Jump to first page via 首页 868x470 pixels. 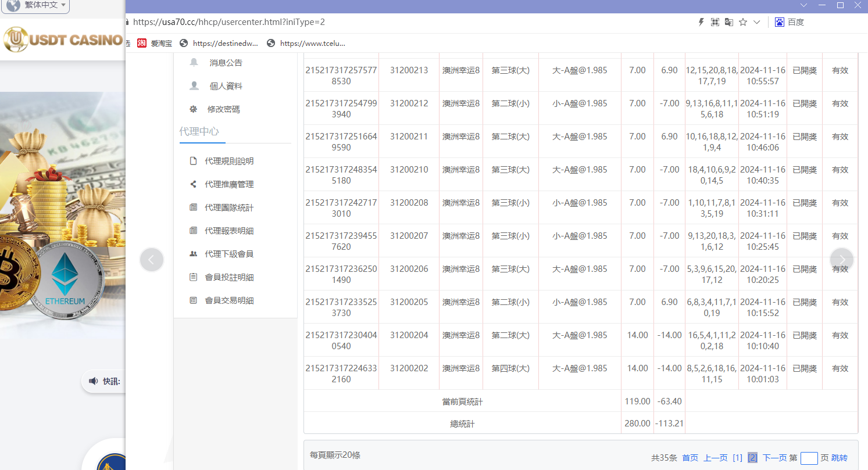coord(690,458)
